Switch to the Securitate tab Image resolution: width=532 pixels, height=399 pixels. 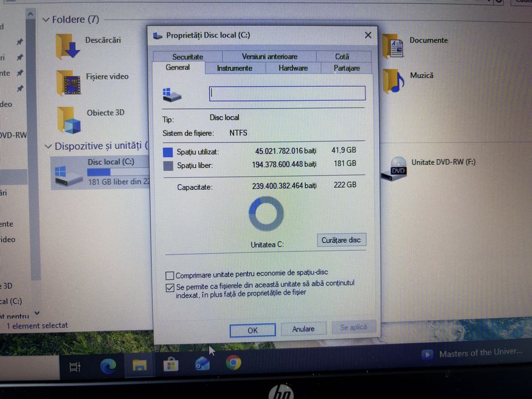pos(188,56)
